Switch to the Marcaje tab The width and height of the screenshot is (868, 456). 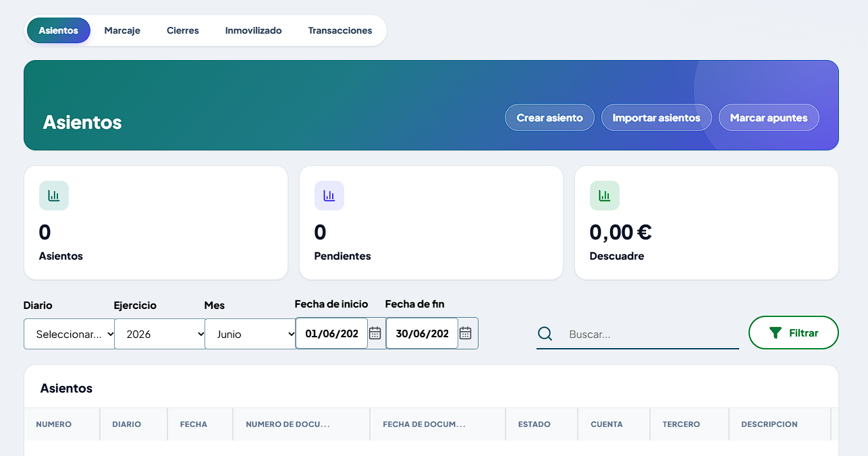click(x=122, y=30)
